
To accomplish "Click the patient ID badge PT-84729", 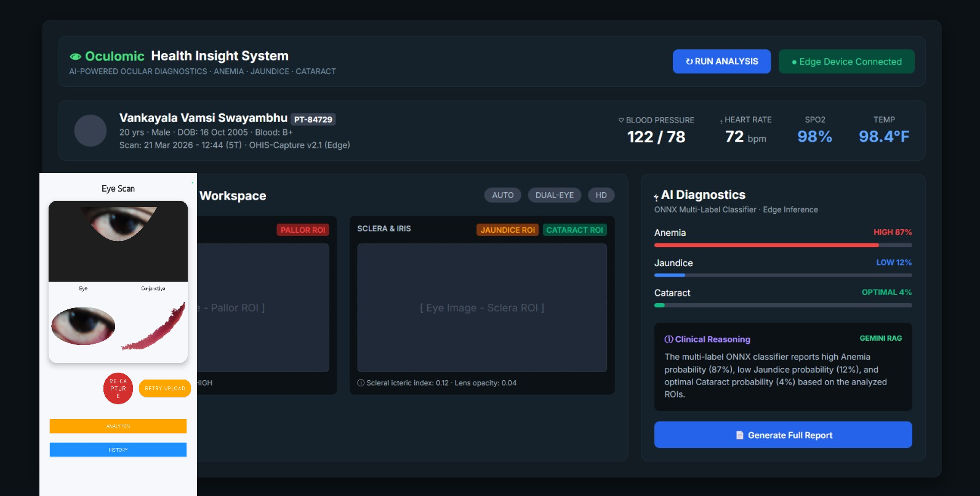I will tap(313, 120).
